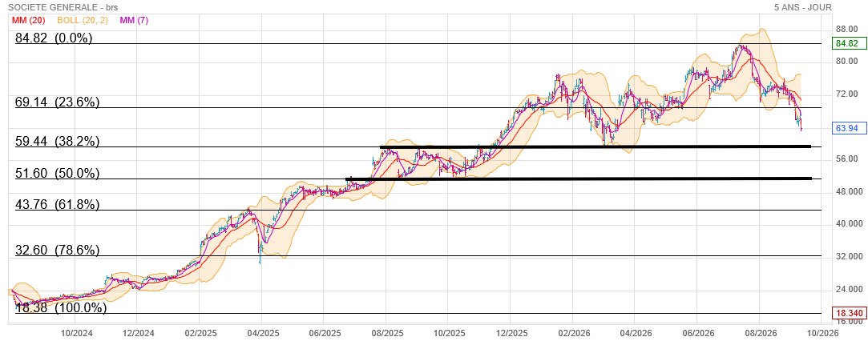The height and width of the screenshot is (341, 868).
Task: Click the 56.00 price axis value
Action: 847,159
